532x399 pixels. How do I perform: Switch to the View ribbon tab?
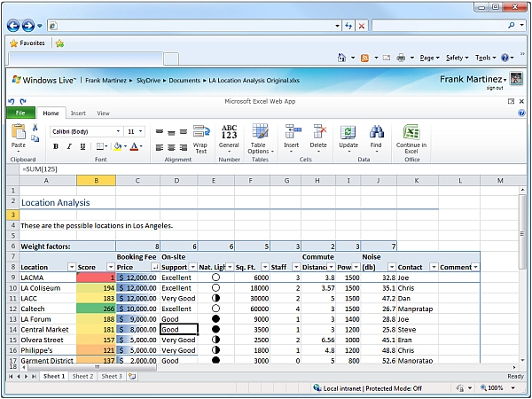(x=103, y=113)
